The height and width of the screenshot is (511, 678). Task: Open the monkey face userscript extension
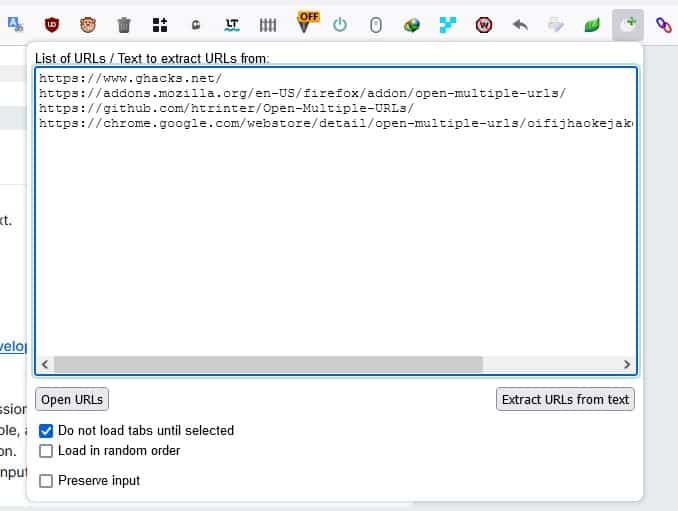[x=88, y=25]
